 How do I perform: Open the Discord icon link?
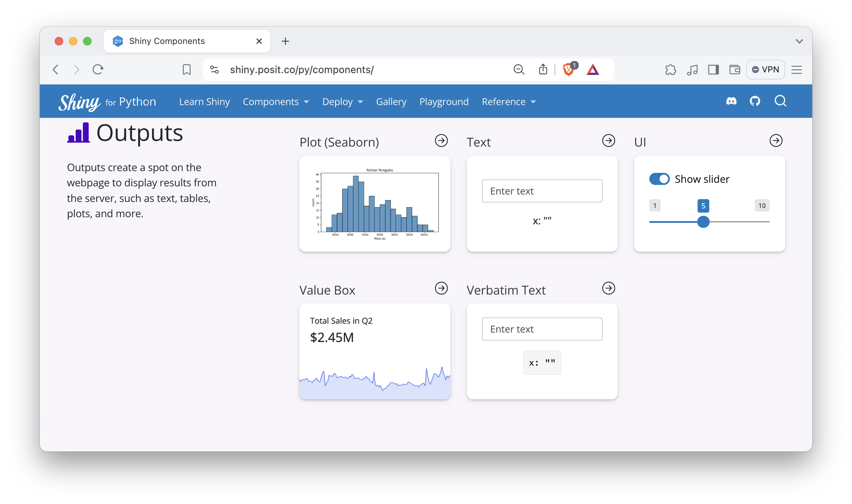pyautogui.click(x=731, y=102)
